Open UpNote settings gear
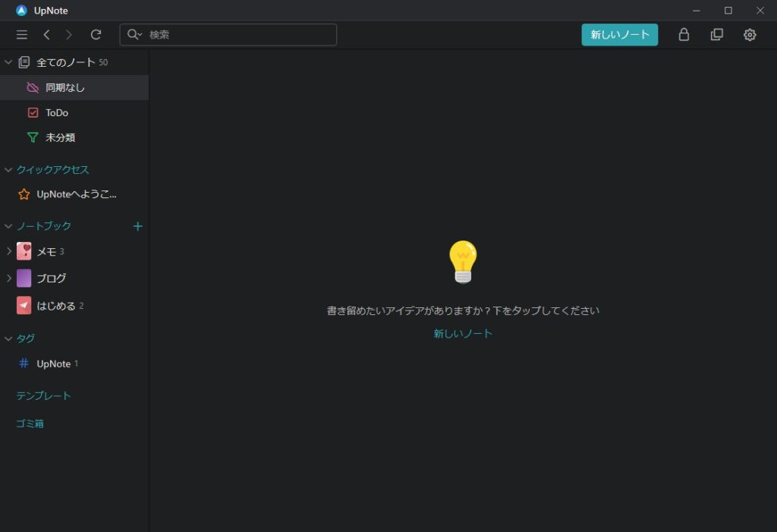Image resolution: width=777 pixels, height=532 pixels. (x=750, y=34)
